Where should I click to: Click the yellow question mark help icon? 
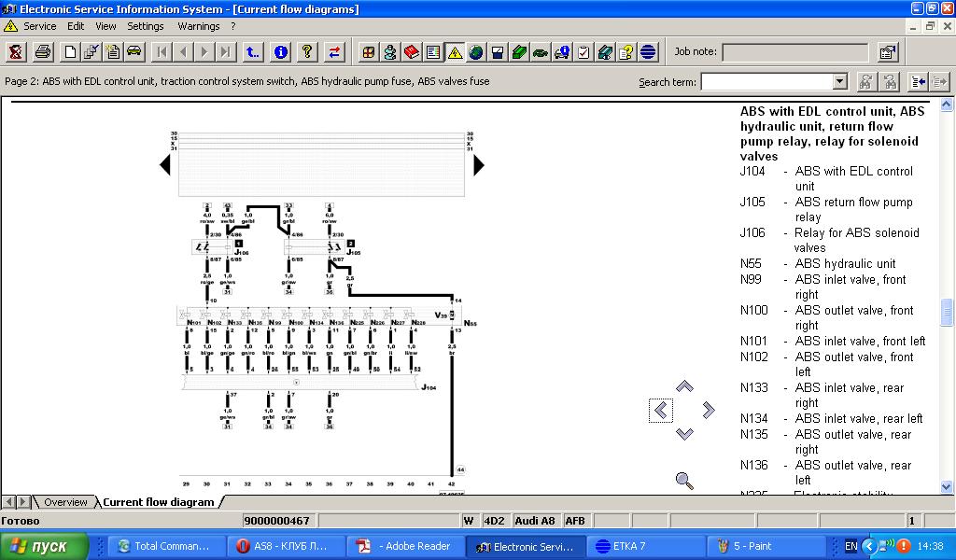(x=306, y=52)
